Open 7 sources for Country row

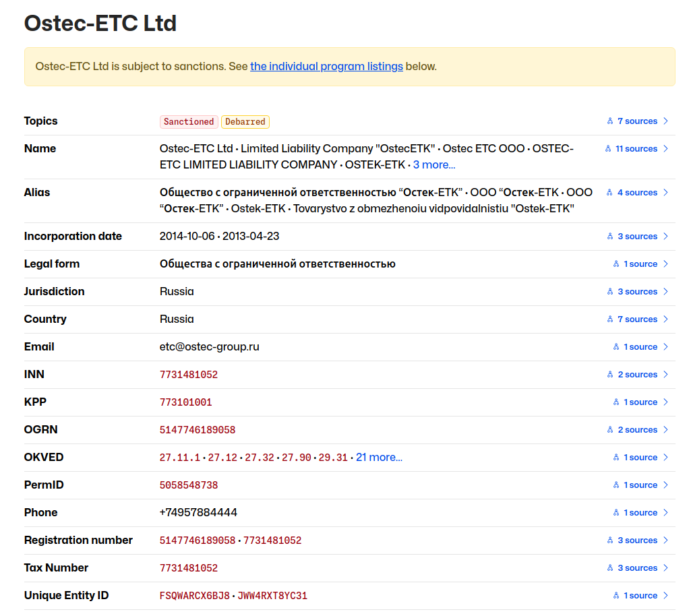pos(637,319)
